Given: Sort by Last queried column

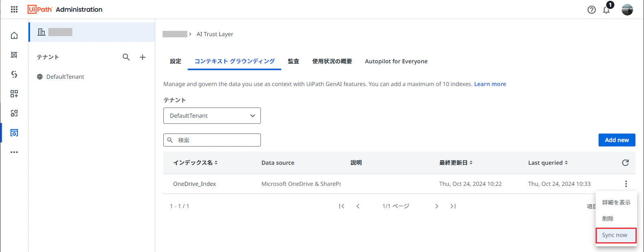Looking at the screenshot, I should coord(548,163).
